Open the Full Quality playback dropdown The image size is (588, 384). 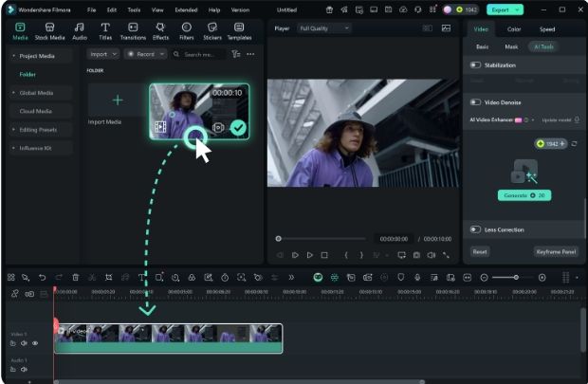pyautogui.click(x=324, y=28)
